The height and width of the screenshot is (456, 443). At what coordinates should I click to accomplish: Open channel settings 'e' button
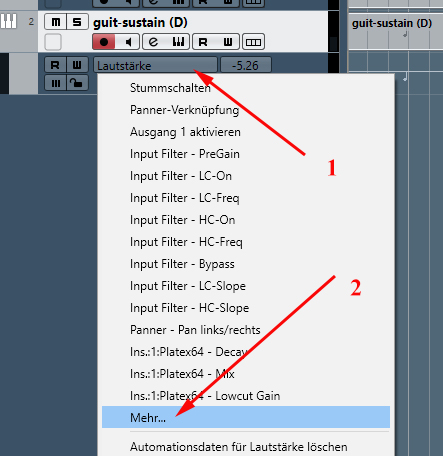(x=153, y=42)
